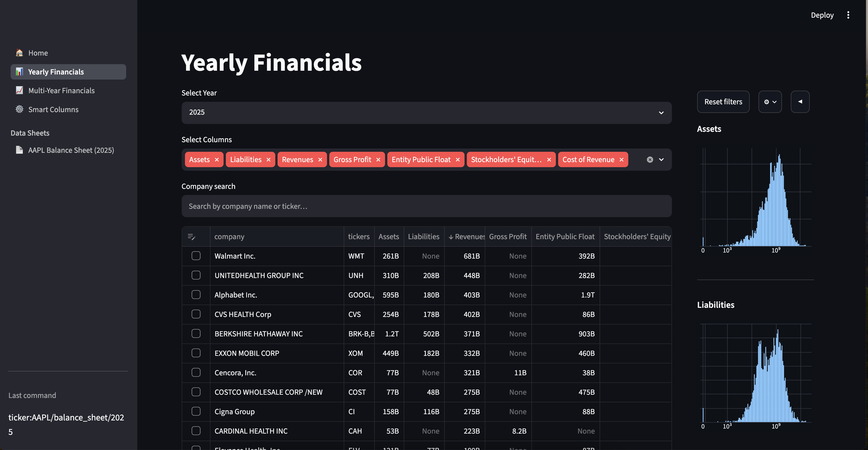The width and height of the screenshot is (868, 450).
Task: Remove the Liabilities column tag
Action: coord(268,160)
